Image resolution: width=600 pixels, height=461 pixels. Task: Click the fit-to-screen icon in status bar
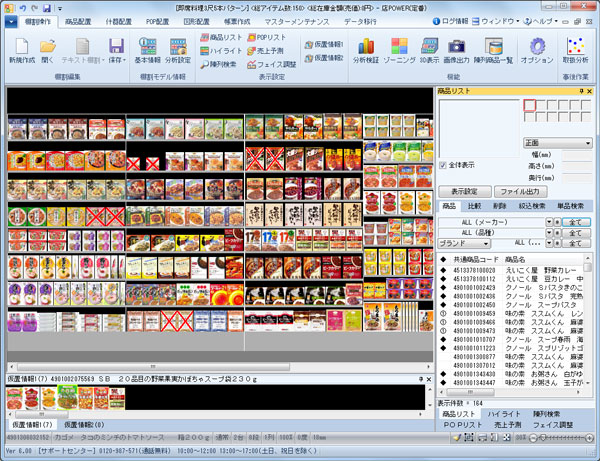coord(506,437)
